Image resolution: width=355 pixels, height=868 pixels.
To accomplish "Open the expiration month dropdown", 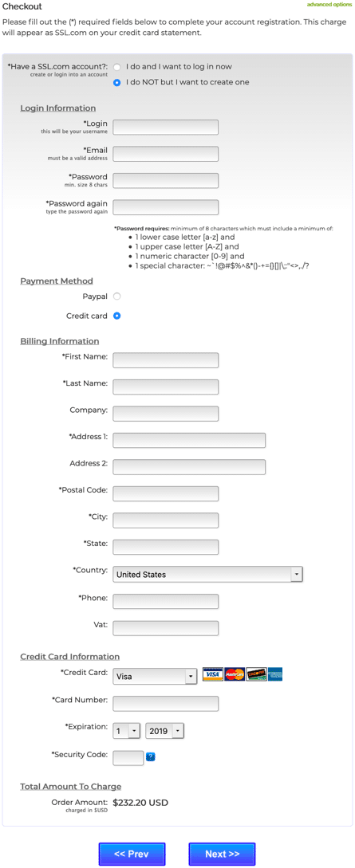I will point(127,731).
